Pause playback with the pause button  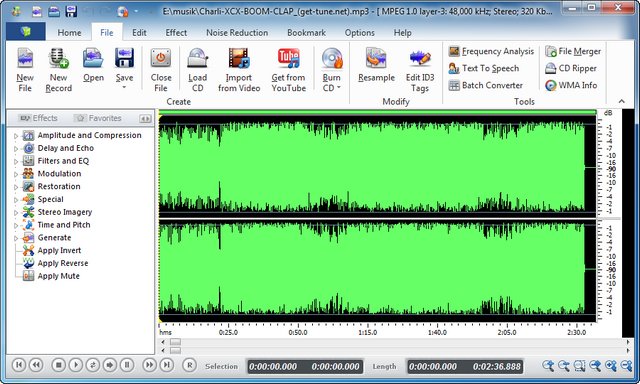pos(127,365)
